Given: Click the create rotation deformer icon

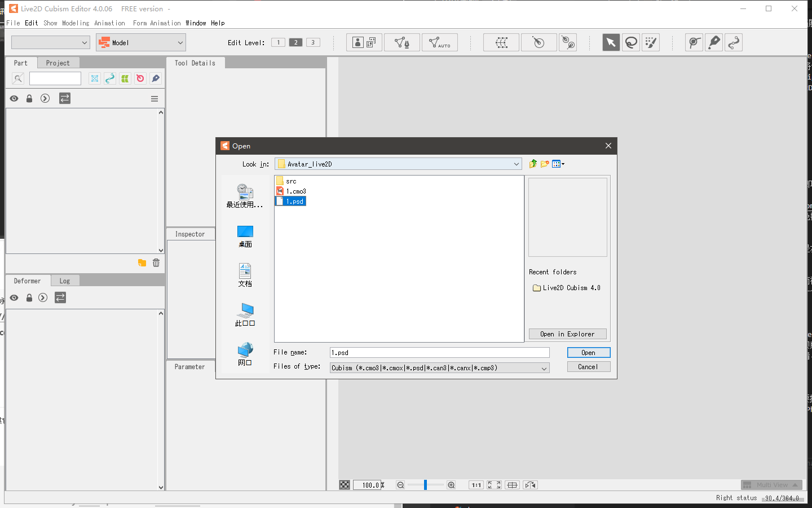Looking at the screenshot, I should (539, 42).
